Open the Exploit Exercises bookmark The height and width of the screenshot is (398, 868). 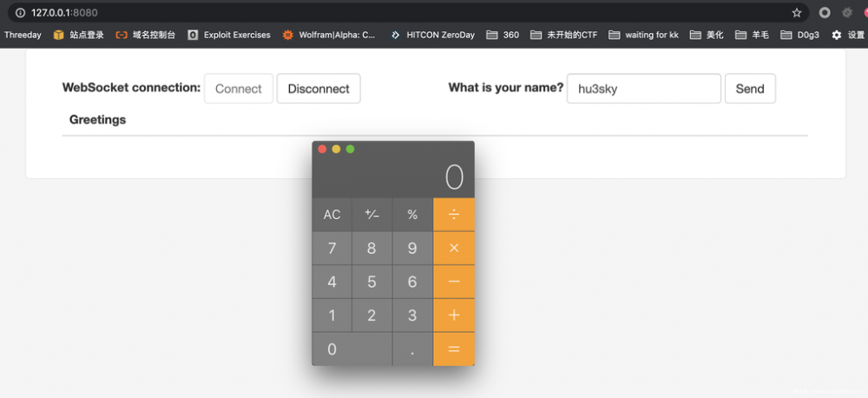[229, 35]
